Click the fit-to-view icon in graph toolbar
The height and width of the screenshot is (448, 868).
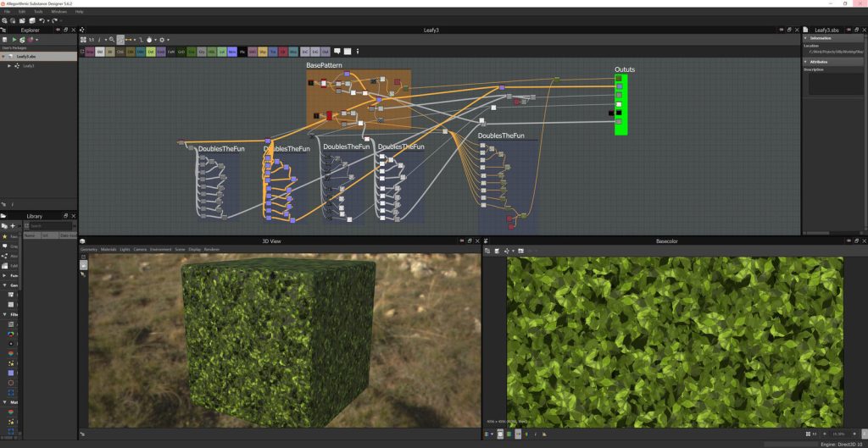click(x=83, y=40)
